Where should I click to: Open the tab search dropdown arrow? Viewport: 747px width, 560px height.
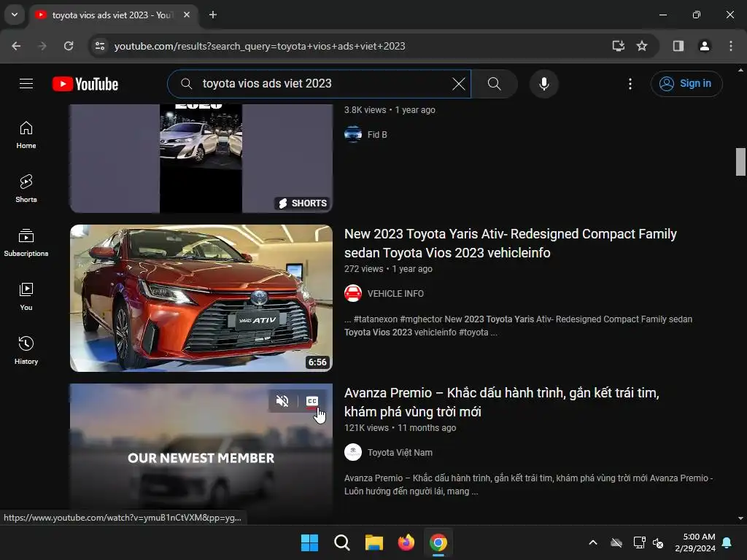point(15,15)
